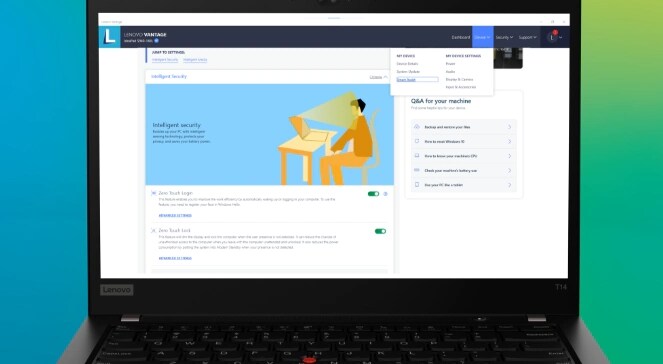The width and height of the screenshot is (663, 364).
Task: Click the Lenovo Vantage L logo
Action: (110, 37)
